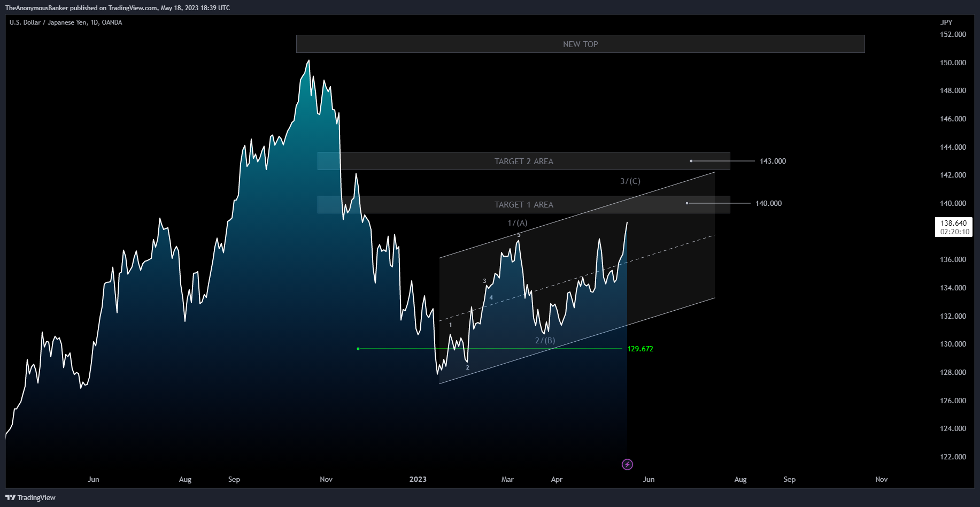Click the 152.000 price axis value
This screenshot has height=507, width=980.
point(953,34)
